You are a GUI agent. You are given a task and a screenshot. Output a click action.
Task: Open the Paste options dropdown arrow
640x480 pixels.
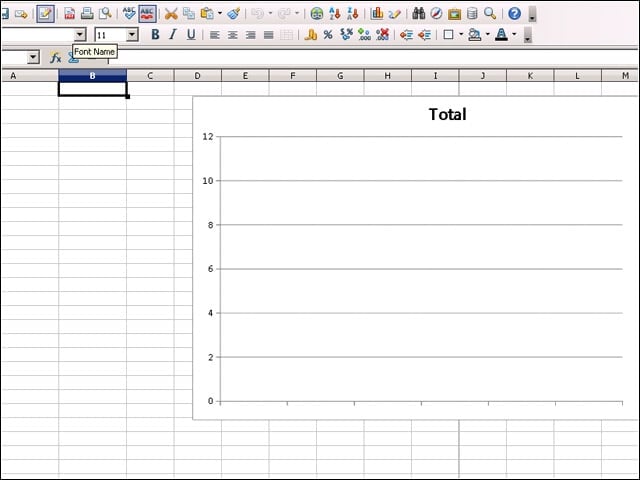pyautogui.click(x=220, y=14)
